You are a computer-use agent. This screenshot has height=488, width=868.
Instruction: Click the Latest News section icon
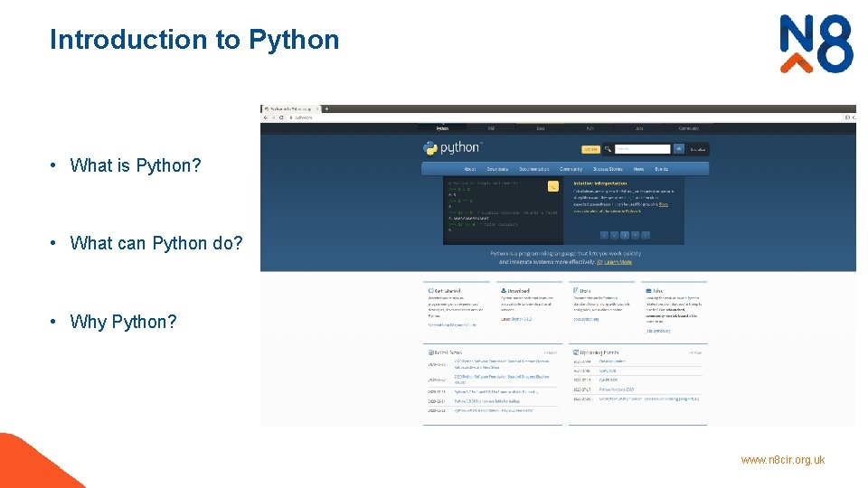[430, 352]
